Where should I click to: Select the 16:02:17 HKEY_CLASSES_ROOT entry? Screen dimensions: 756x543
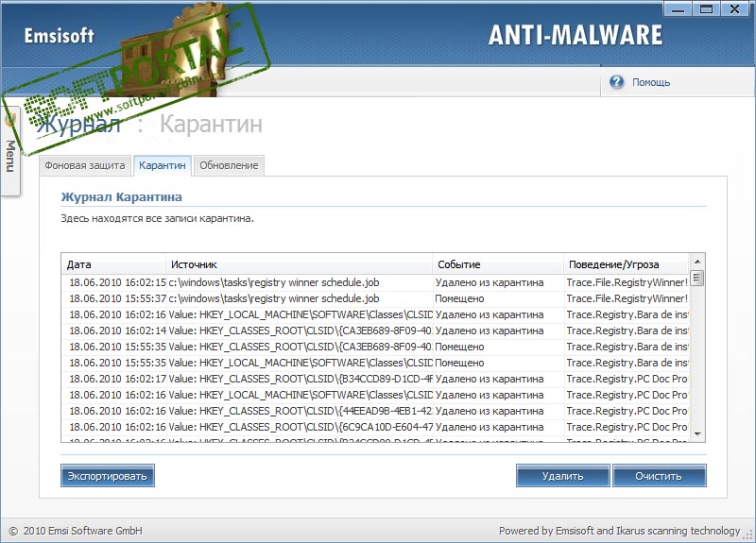click(x=375, y=379)
